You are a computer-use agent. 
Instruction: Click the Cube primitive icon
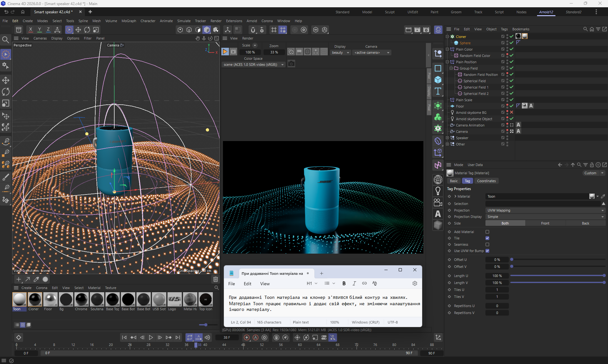point(438,80)
